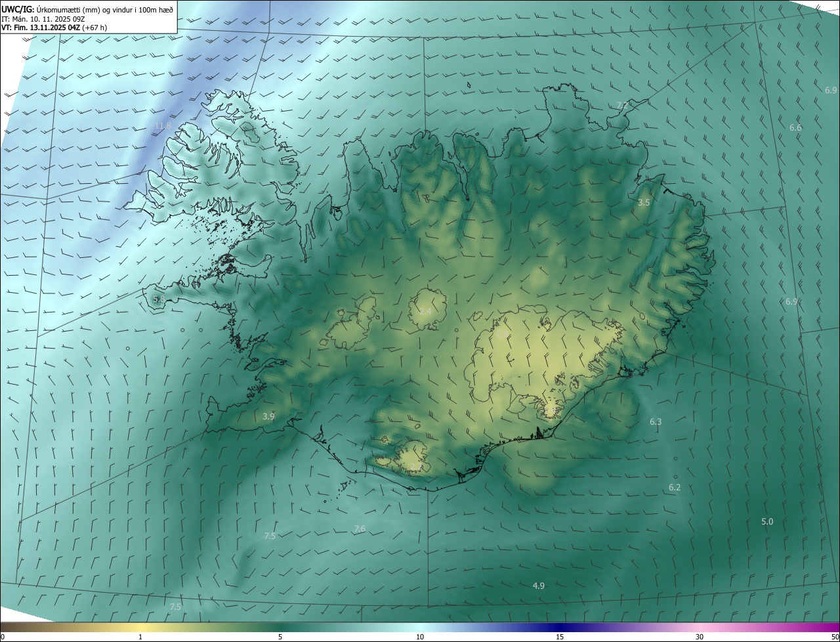Click the color scale tick labeled 1

140,637
